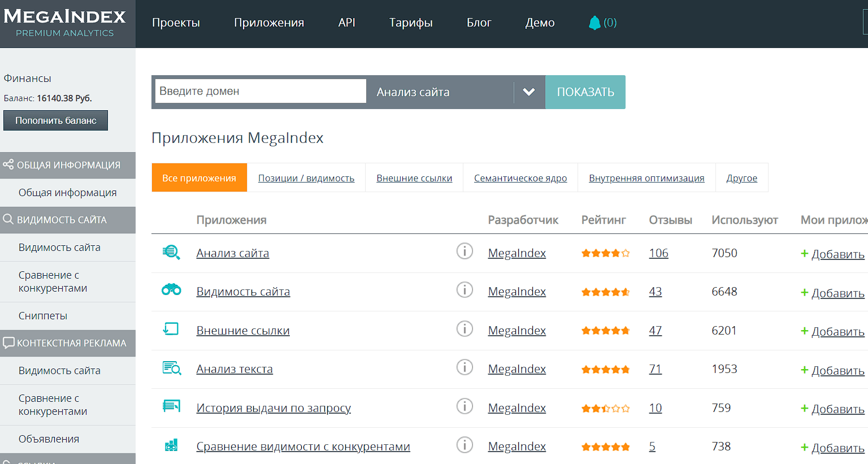The image size is (868, 464).
Task: Click the magnifier icon beside ВИДИМОСТЬ САЙТА
Action: tap(8, 219)
